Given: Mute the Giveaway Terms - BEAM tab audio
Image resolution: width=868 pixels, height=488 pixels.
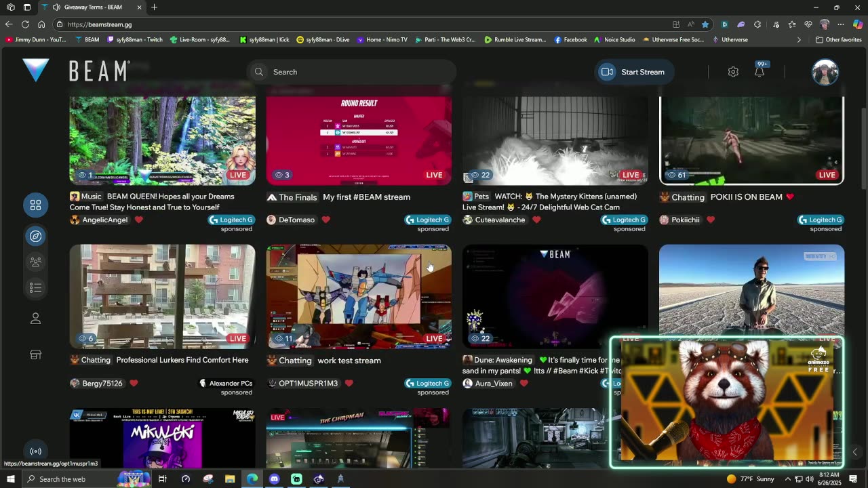Looking at the screenshot, I should (56, 7).
